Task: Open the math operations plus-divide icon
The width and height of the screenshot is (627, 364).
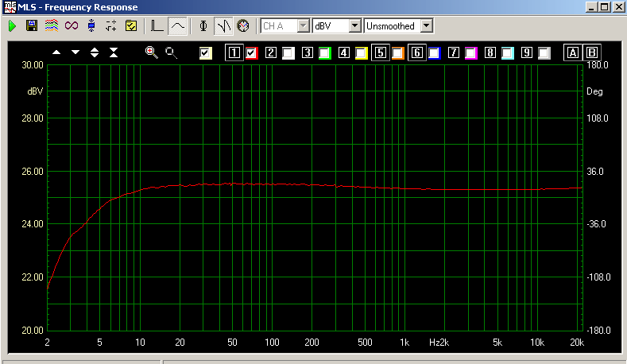Action: [111, 26]
